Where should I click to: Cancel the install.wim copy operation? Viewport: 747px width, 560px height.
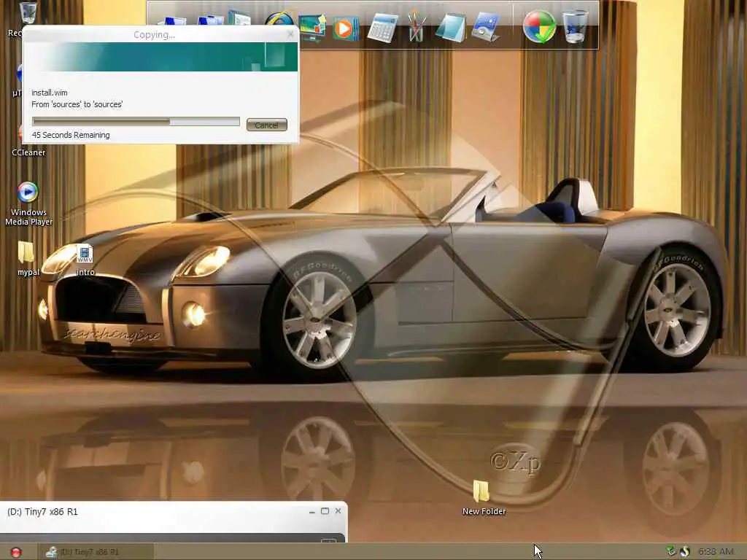tap(266, 125)
